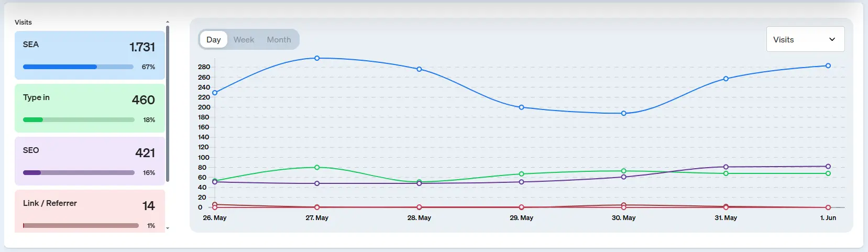
Task: Click the dropdown chevron arrow
Action: pos(832,39)
